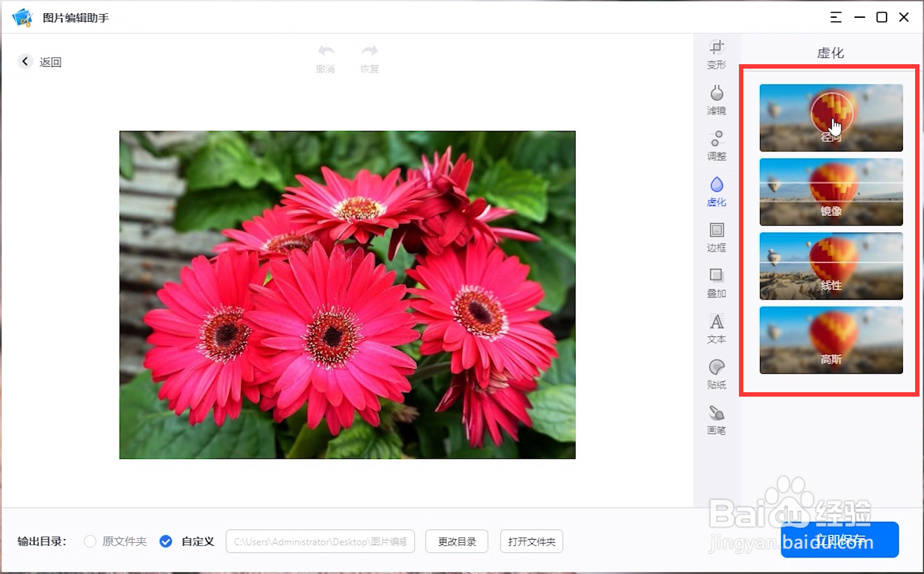Open the 调整 adjustment panel
Viewport: 924px width, 574px height.
716,146
